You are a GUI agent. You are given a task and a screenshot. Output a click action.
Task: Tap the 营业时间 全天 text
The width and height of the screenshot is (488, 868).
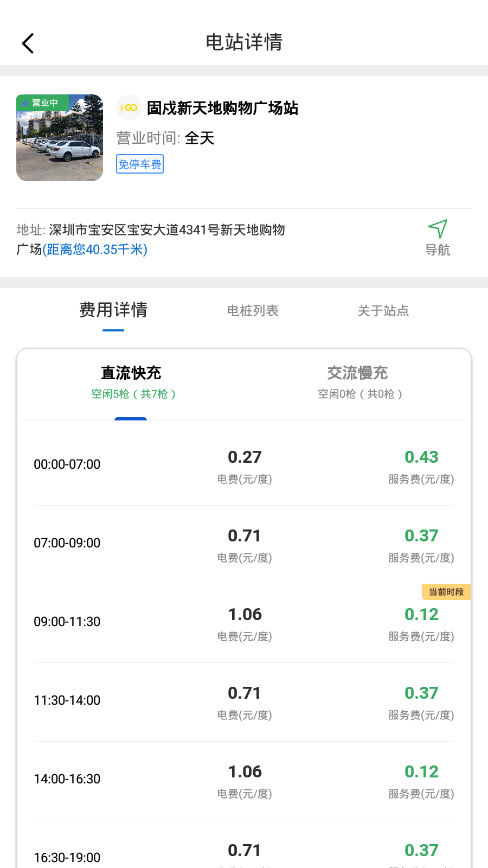165,138
